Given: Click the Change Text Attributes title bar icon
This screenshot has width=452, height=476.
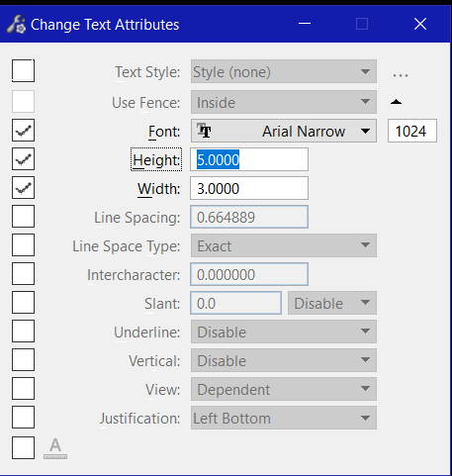Looking at the screenshot, I should (x=16, y=25).
